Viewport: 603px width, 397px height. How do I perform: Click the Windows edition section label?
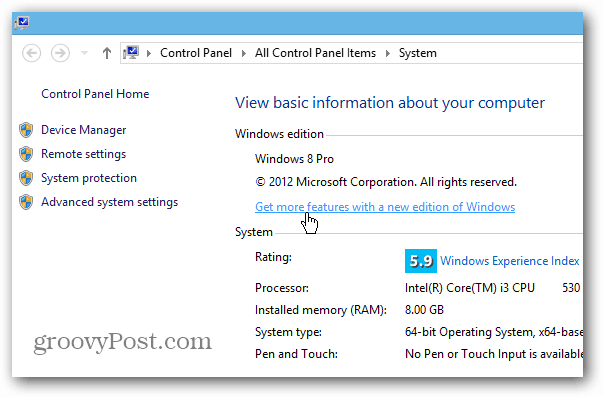click(x=279, y=134)
